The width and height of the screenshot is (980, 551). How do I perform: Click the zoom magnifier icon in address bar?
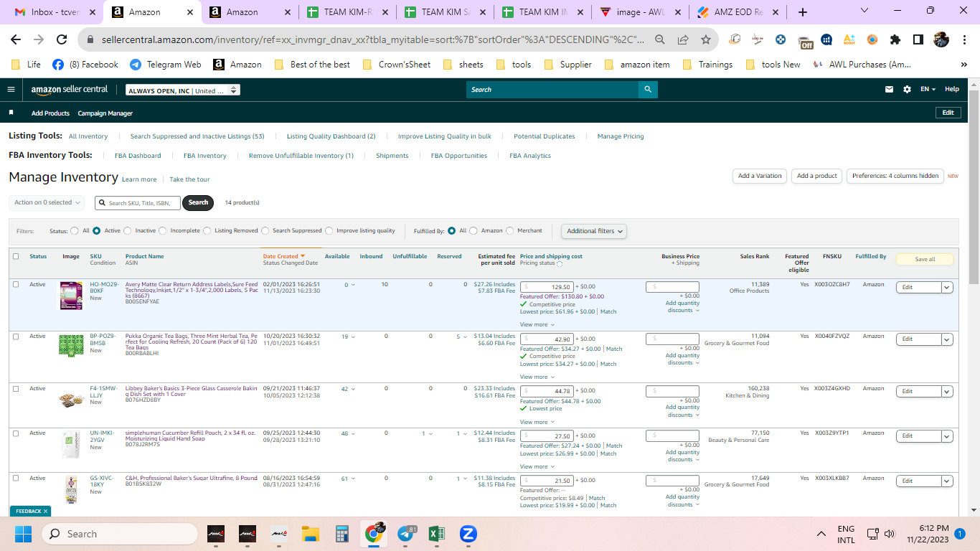coord(660,39)
